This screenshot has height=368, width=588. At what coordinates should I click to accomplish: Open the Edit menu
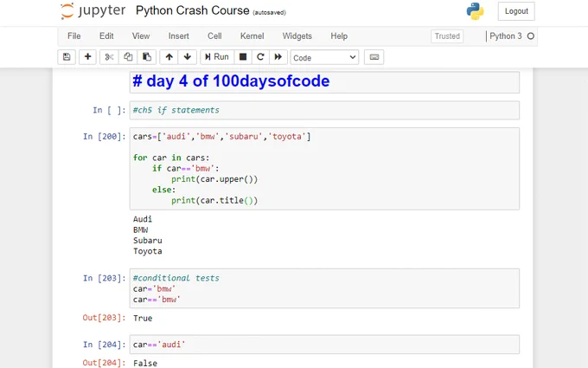(106, 36)
